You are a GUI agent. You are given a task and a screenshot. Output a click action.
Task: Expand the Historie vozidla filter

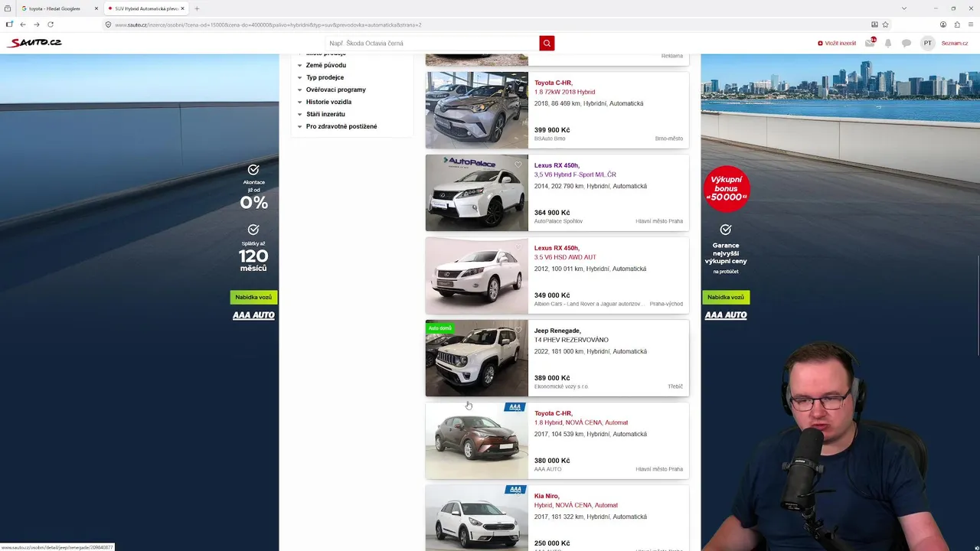click(328, 102)
